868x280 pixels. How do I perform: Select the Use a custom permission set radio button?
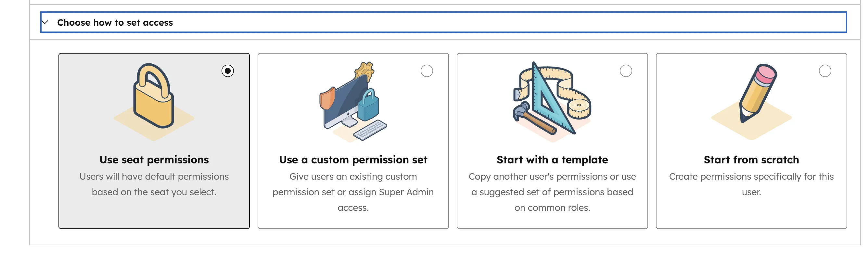tap(427, 71)
